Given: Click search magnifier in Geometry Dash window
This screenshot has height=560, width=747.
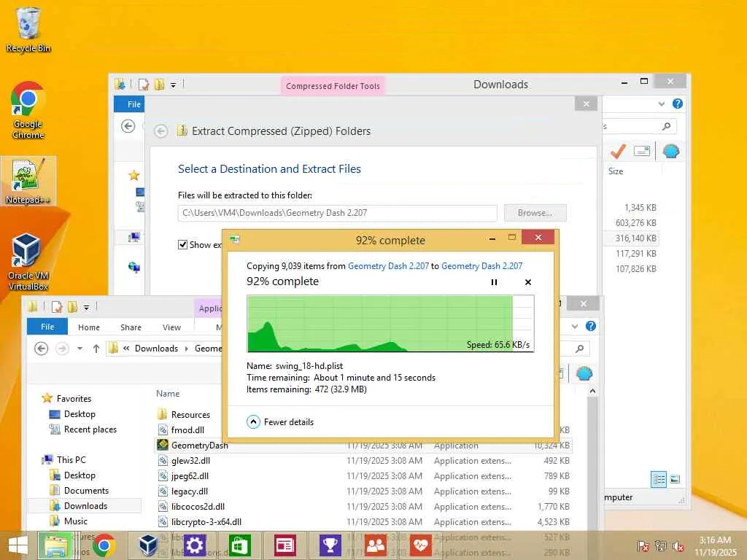Looking at the screenshot, I should pos(580,349).
